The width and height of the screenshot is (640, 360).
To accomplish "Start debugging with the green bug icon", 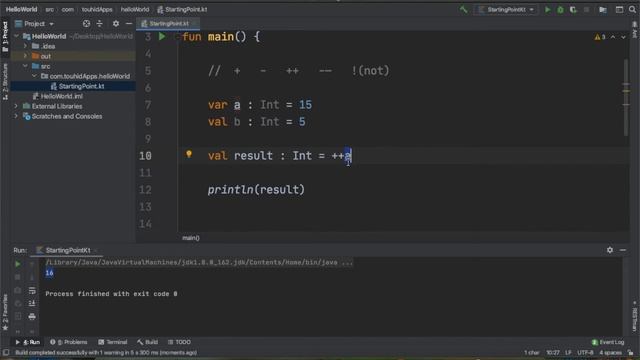I will pyautogui.click(x=560, y=9).
